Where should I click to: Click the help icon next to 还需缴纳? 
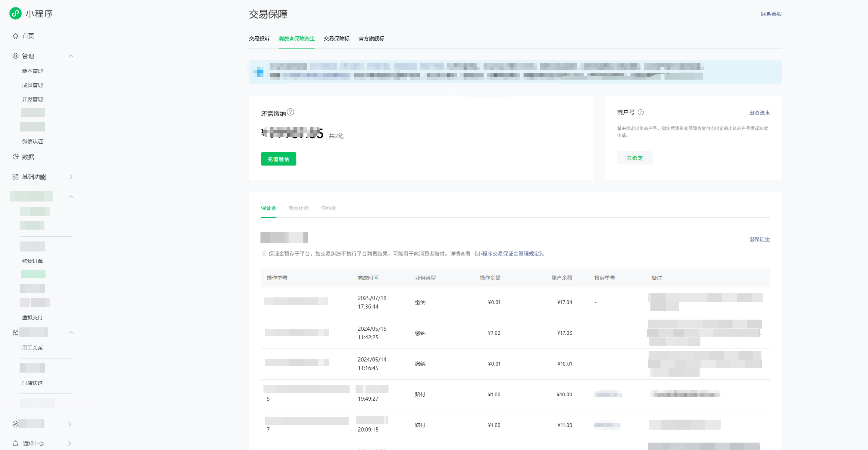point(291,112)
